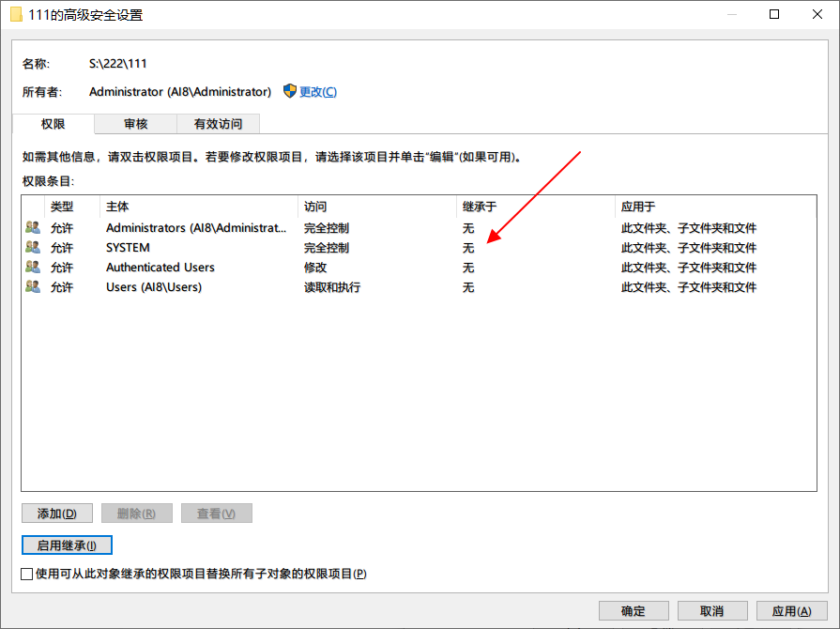This screenshot has width=840, height=629.
Task: Click 完全控制 in the Administrators row
Action: (x=327, y=228)
